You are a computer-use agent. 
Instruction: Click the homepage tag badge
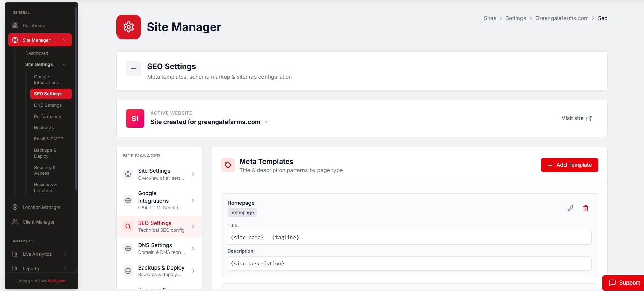coord(242,212)
